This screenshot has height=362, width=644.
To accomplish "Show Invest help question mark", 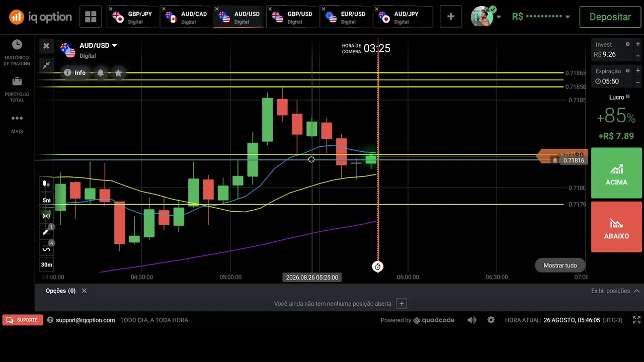I will point(627,44).
